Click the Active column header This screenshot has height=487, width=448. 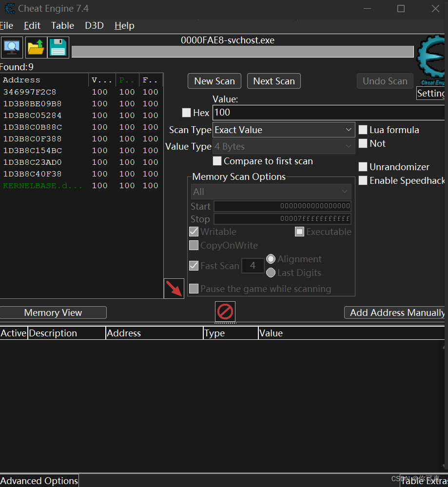pyautogui.click(x=14, y=333)
